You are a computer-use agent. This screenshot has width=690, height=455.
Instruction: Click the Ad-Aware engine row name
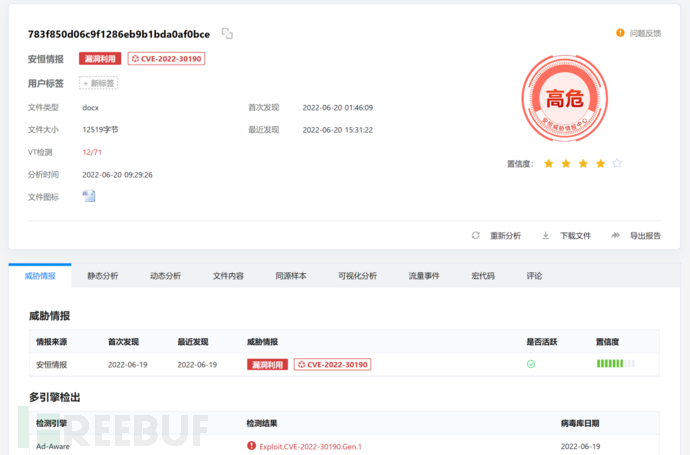(x=53, y=446)
